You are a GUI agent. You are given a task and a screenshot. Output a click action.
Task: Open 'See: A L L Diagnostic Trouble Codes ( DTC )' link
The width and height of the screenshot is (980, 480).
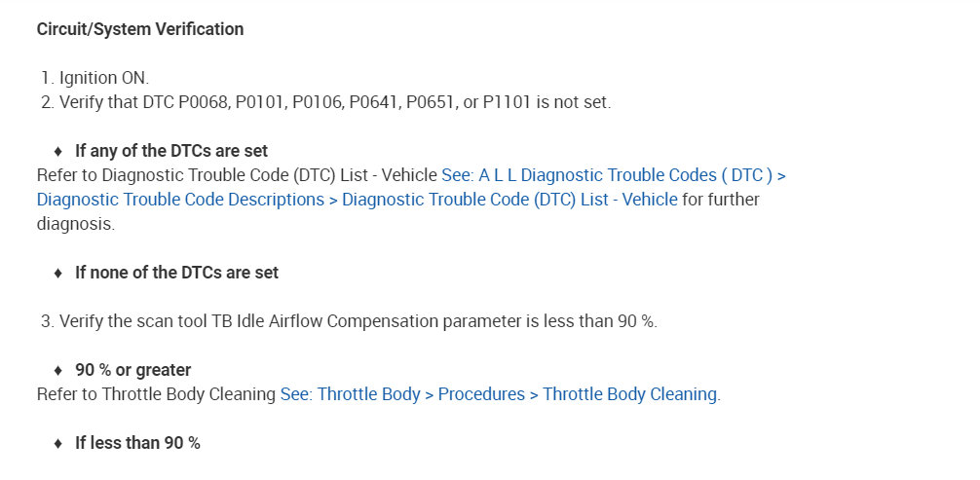point(608,176)
